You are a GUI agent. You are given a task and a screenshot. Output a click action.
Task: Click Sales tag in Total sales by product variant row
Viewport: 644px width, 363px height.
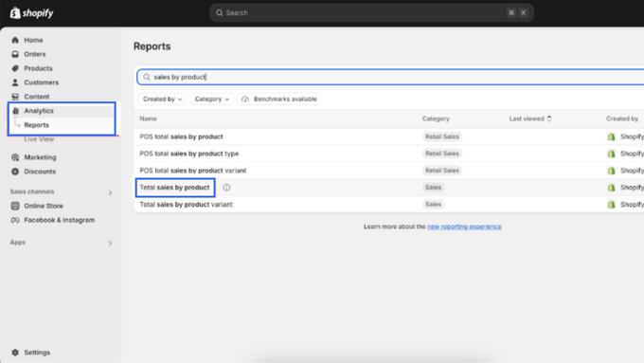pos(433,205)
